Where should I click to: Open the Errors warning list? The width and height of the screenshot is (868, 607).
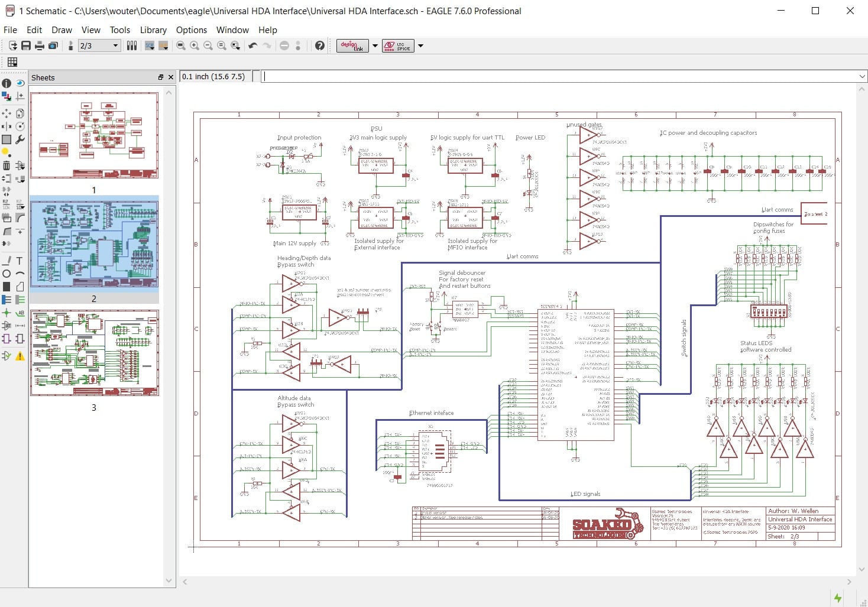tap(20, 355)
